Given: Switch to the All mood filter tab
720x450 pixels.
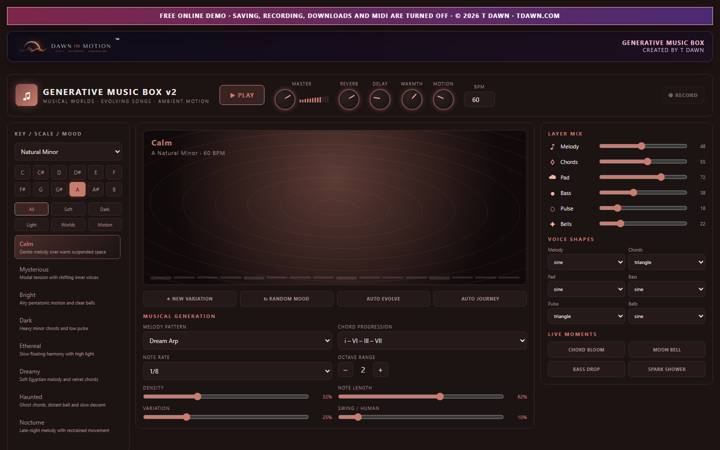Looking at the screenshot, I should point(32,209).
